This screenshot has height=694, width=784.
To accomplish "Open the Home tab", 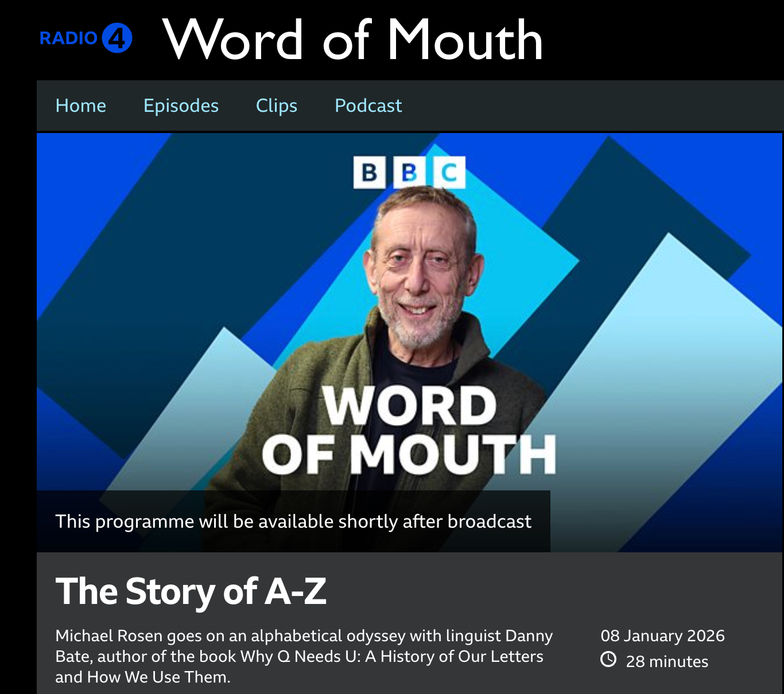I will (x=81, y=106).
